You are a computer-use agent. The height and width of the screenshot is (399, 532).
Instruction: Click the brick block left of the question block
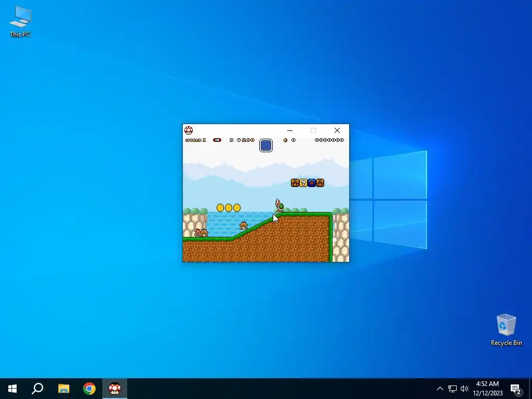point(295,183)
